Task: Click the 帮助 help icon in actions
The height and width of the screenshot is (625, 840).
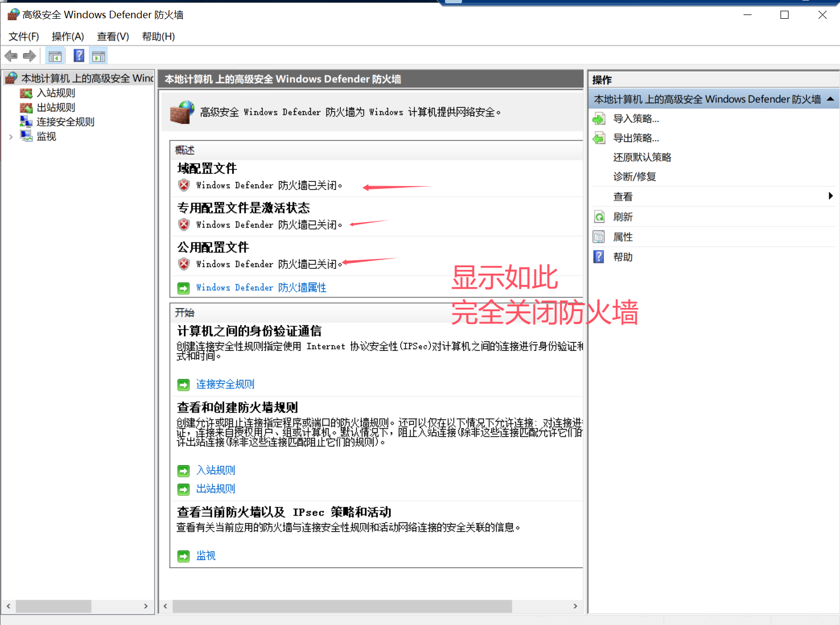Action: [599, 256]
